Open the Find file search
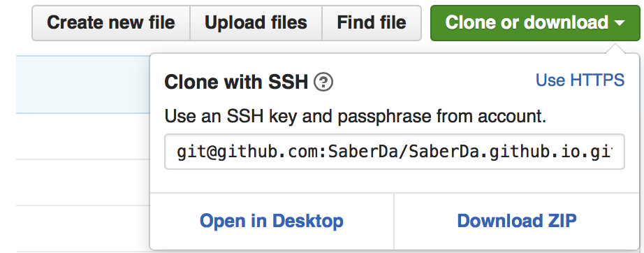644x253 pixels. pos(372,23)
